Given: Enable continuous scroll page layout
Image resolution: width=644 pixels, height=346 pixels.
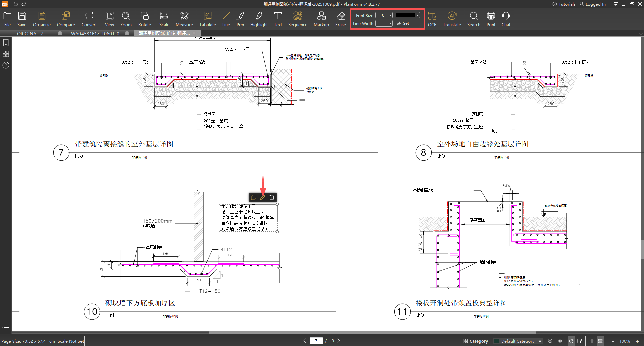Looking at the screenshot, I should pos(600,341).
